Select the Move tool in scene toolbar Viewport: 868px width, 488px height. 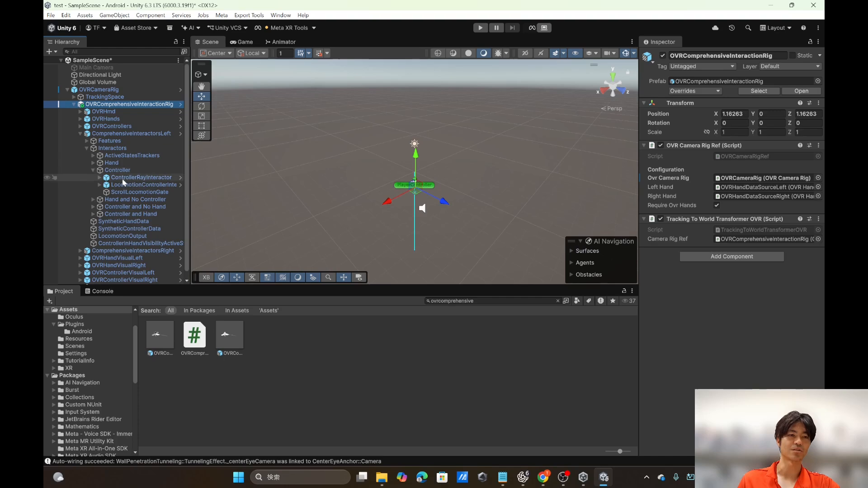point(202,96)
